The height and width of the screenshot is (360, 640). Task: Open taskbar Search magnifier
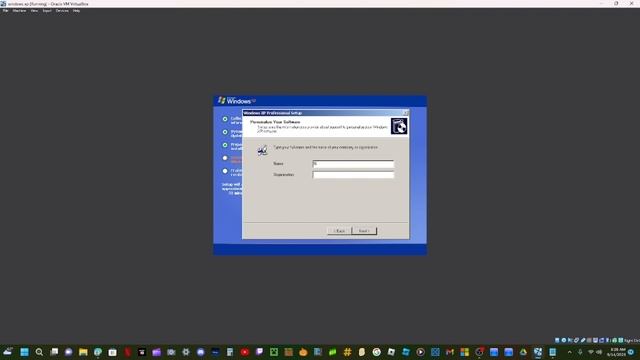(39, 352)
